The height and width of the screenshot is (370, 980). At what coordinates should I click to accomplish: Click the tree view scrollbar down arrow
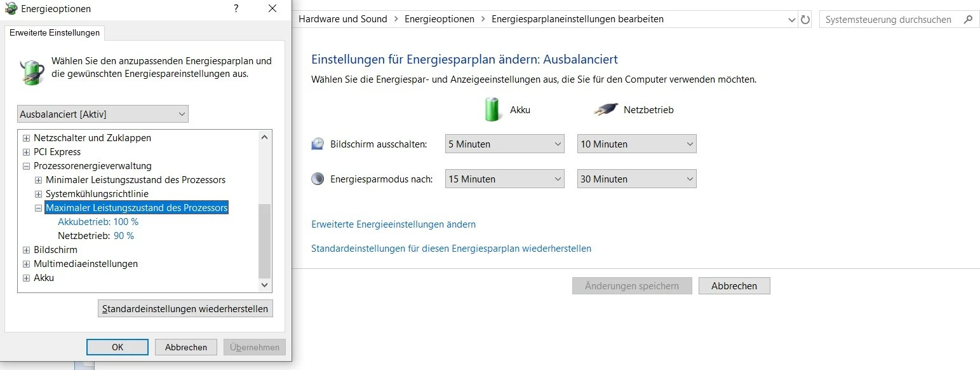[x=265, y=285]
